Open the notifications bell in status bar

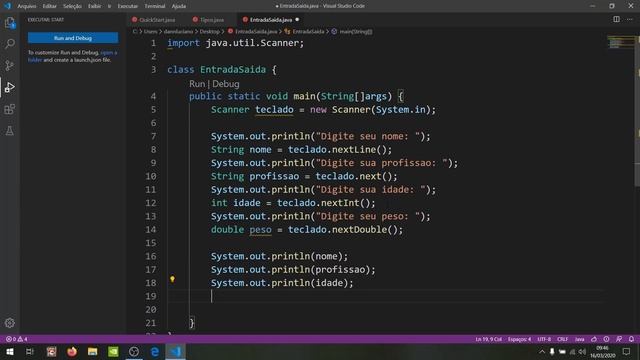point(631,339)
